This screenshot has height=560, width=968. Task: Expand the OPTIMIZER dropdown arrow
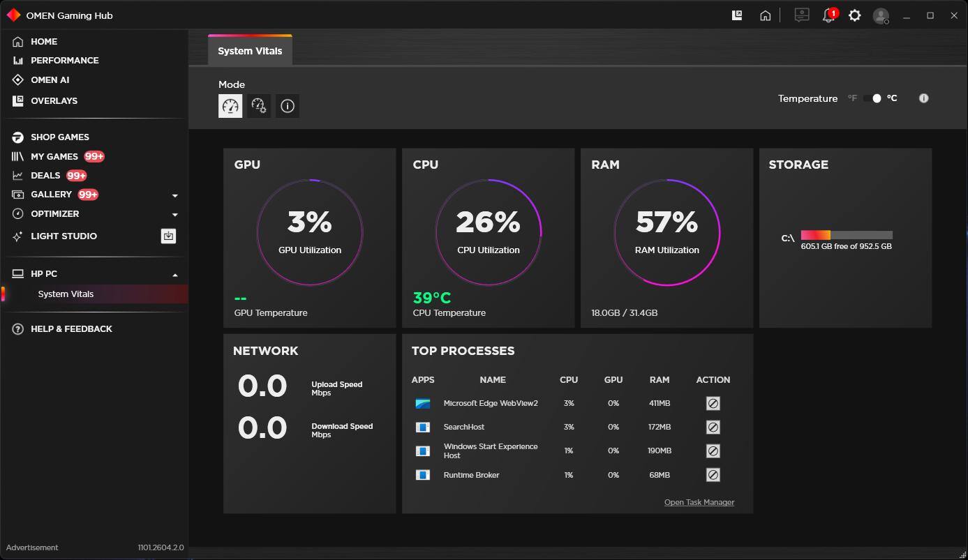(x=174, y=214)
